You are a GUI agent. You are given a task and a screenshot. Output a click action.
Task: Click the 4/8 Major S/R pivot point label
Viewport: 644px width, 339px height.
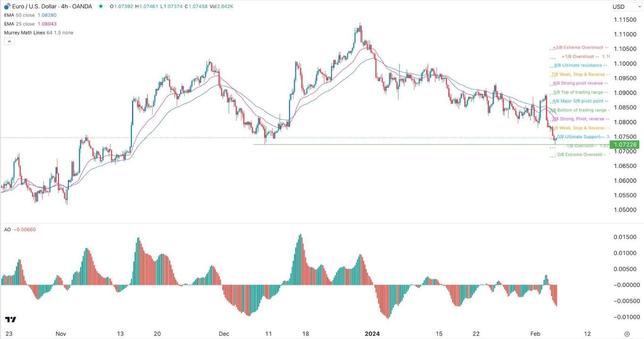(x=581, y=101)
